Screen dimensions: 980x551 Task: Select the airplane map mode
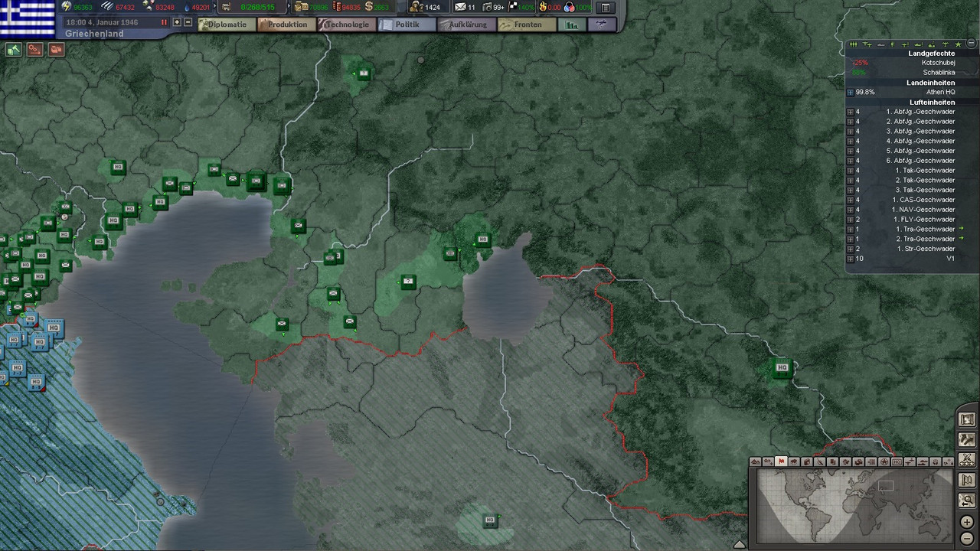(910, 462)
